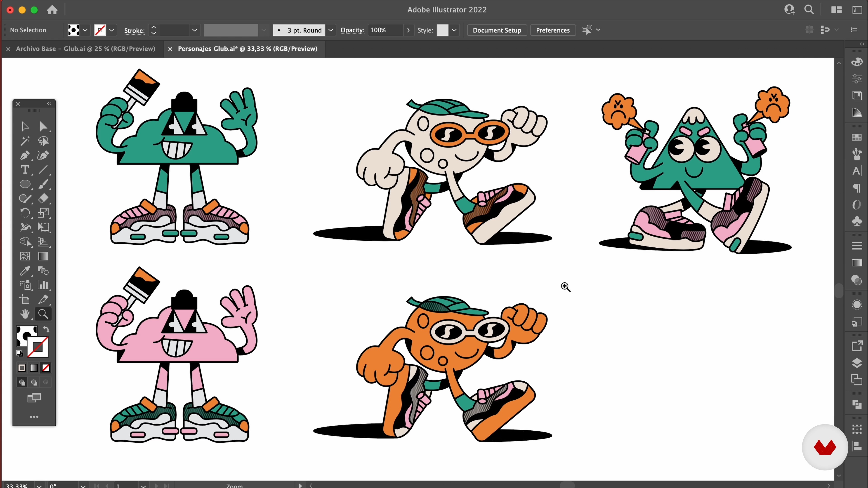Select the Eyedropper tool
The width and height of the screenshot is (868, 488).
pyautogui.click(x=25, y=271)
